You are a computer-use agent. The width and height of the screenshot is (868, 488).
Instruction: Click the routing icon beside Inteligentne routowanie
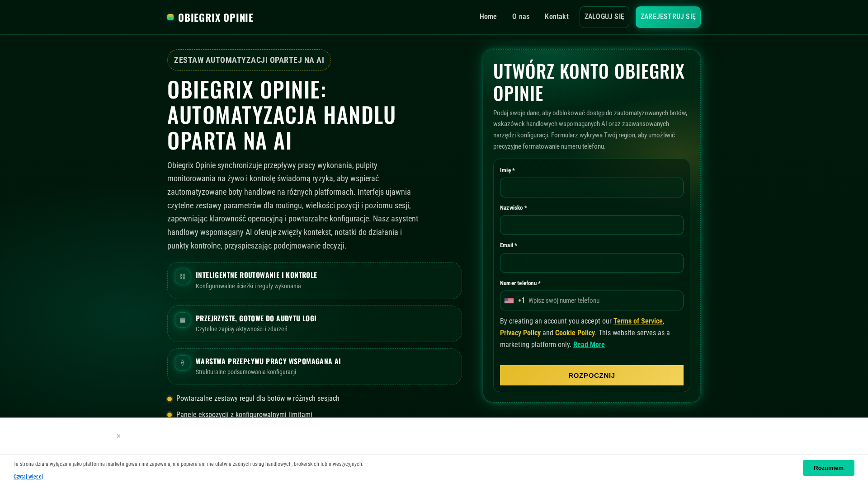click(183, 277)
